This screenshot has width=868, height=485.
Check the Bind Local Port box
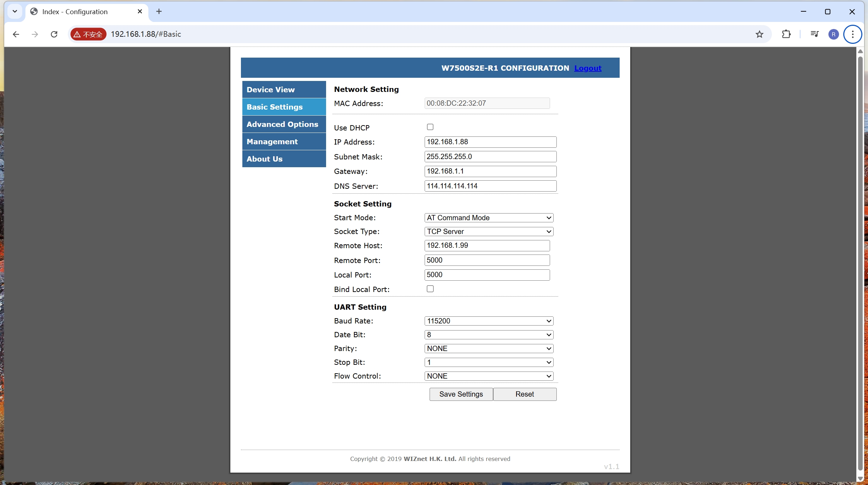click(x=430, y=289)
